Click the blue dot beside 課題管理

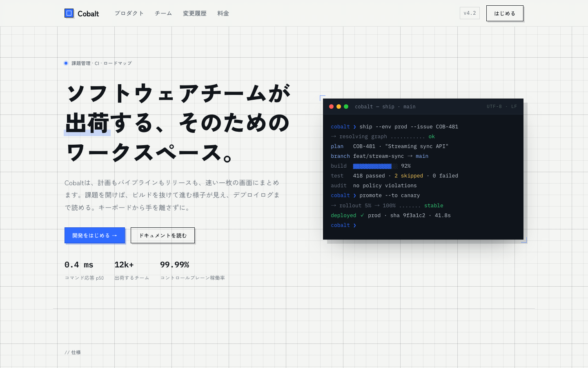coord(66,63)
